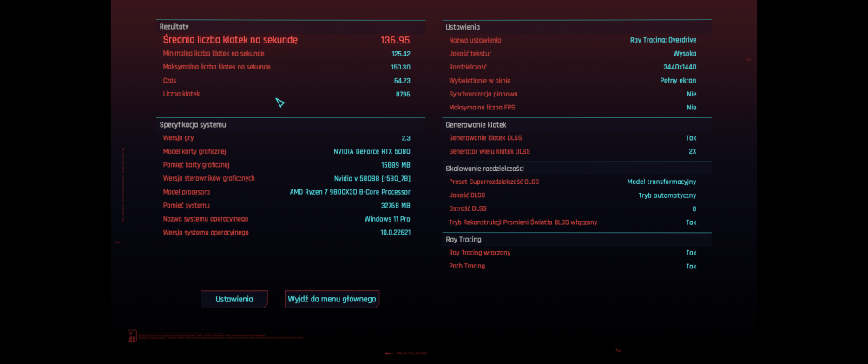Viewport: 868px width, 364px height.
Task: Click Wersja systemu operacyjnego label
Action: (x=206, y=232)
